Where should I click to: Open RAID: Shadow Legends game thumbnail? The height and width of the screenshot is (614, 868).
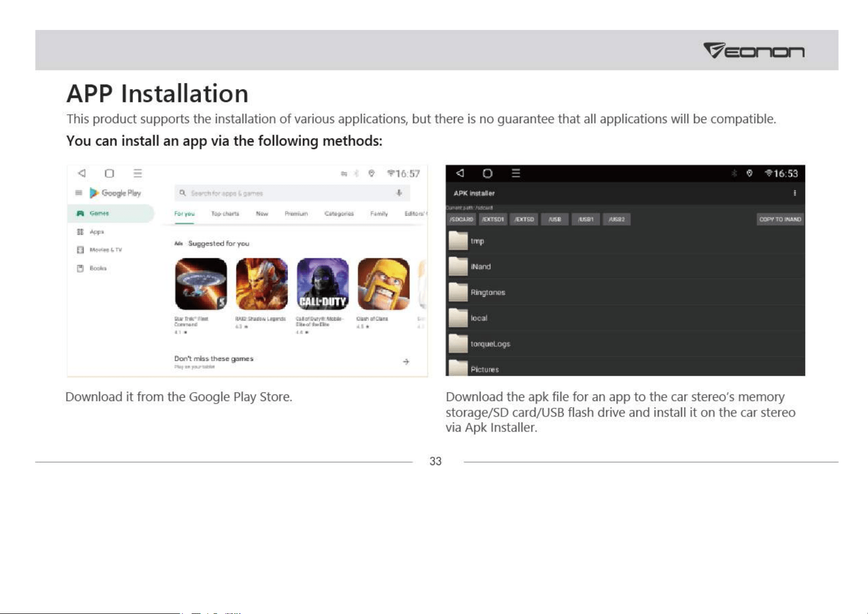pyautogui.click(x=262, y=284)
